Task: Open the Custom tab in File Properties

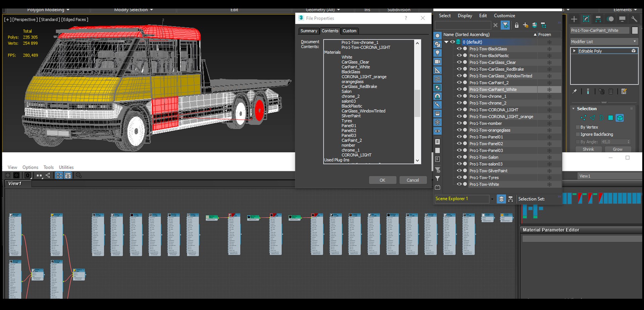Action: pos(350,31)
